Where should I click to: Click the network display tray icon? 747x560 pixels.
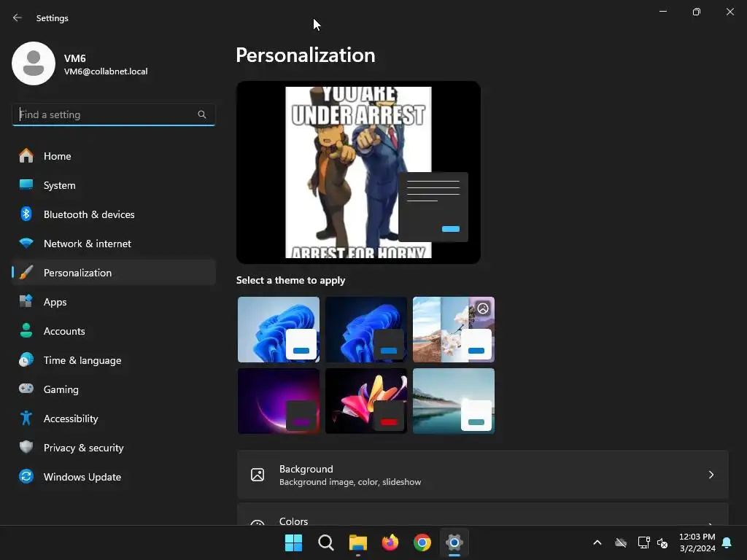[x=643, y=542]
